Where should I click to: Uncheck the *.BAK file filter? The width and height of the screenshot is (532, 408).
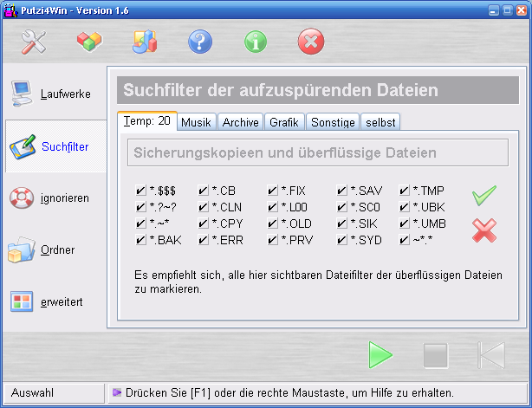click(x=140, y=240)
